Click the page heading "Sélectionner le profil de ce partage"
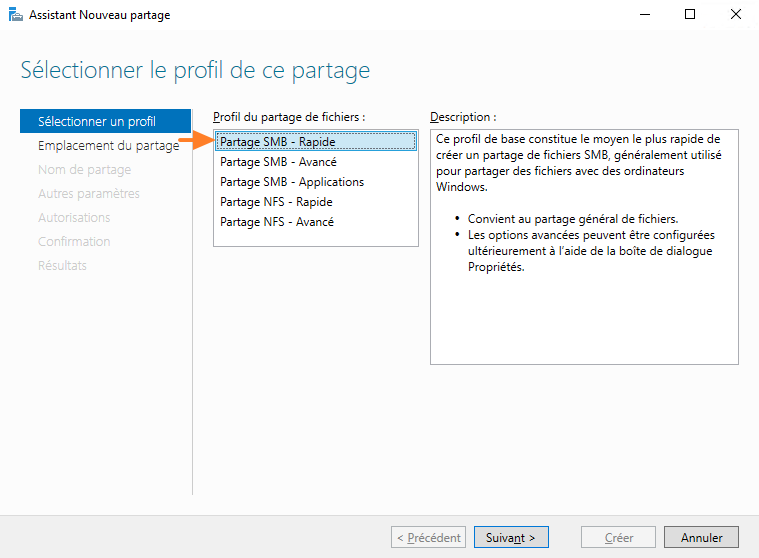759x558 pixels. [195, 70]
